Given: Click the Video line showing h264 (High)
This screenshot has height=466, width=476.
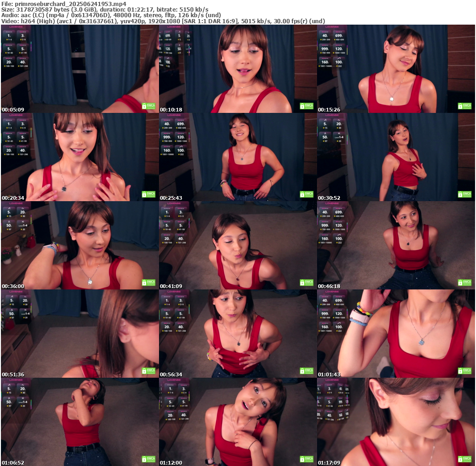Looking at the screenshot, I should [x=163, y=21].
